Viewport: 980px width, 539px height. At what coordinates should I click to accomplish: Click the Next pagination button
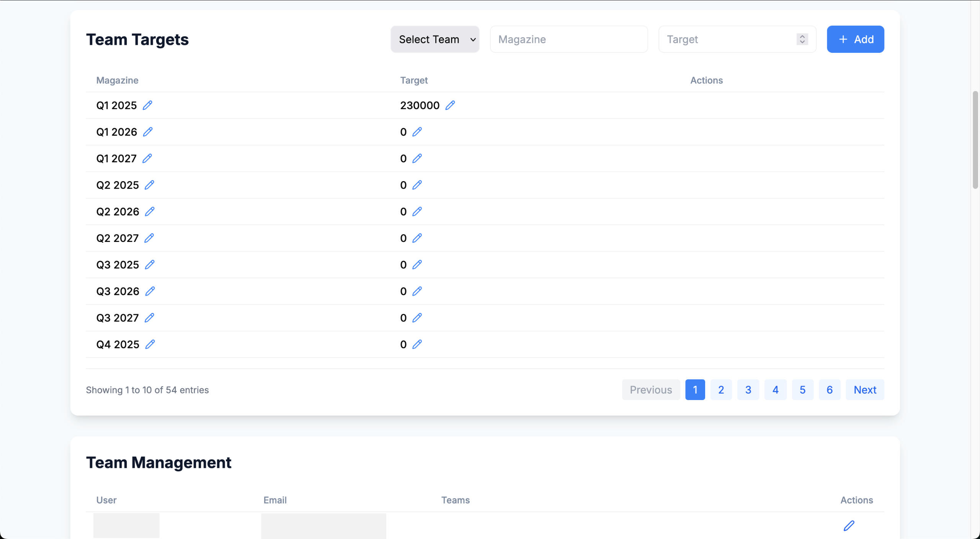click(865, 390)
